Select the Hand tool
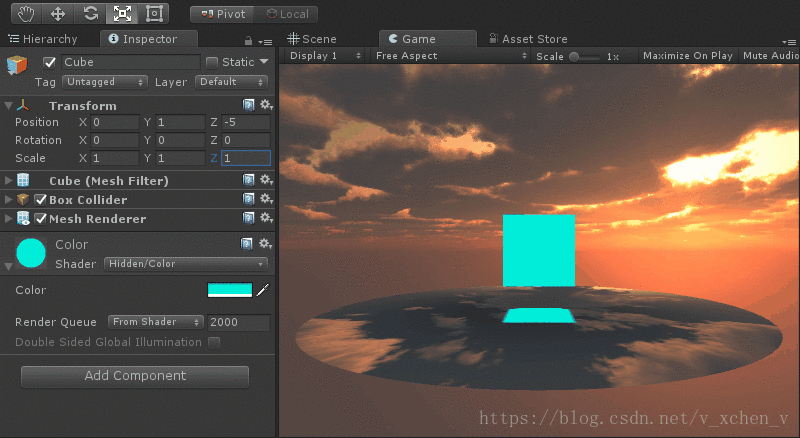This screenshot has height=438, width=800. click(x=26, y=14)
